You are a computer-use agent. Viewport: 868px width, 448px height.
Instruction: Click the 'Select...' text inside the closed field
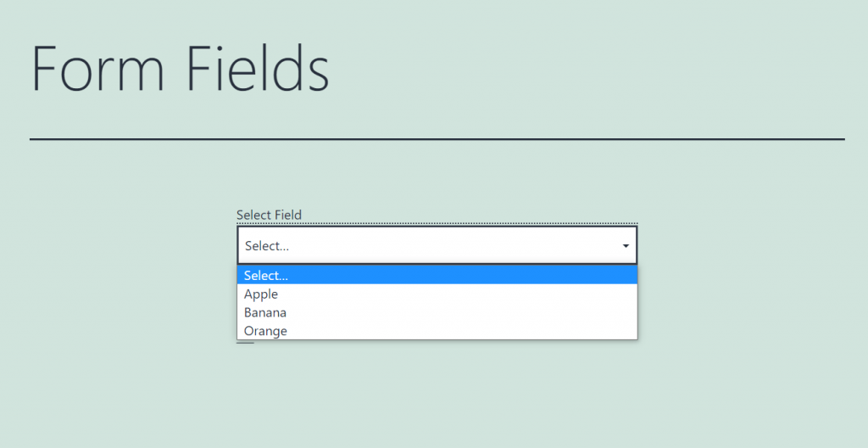tap(267, 245)
